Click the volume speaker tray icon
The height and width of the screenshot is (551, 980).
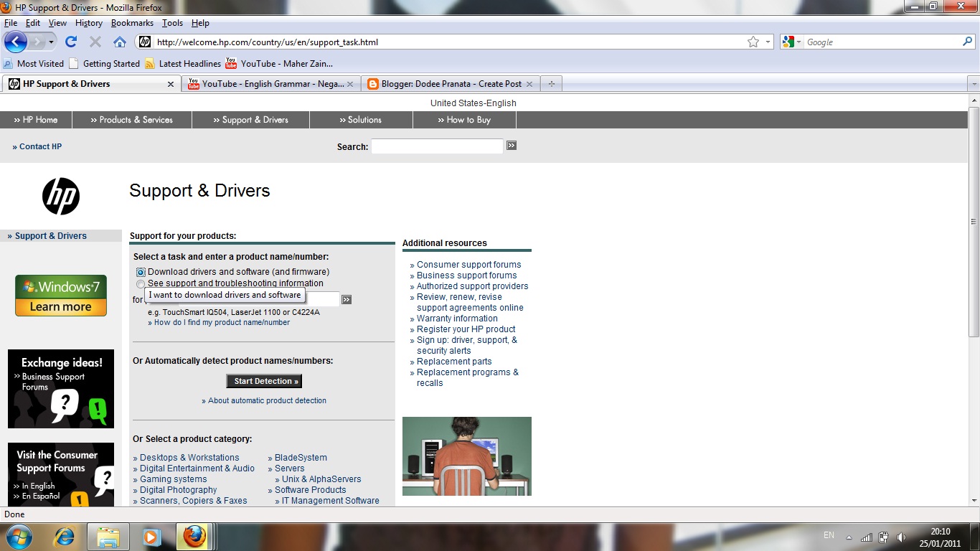point(902,537)
